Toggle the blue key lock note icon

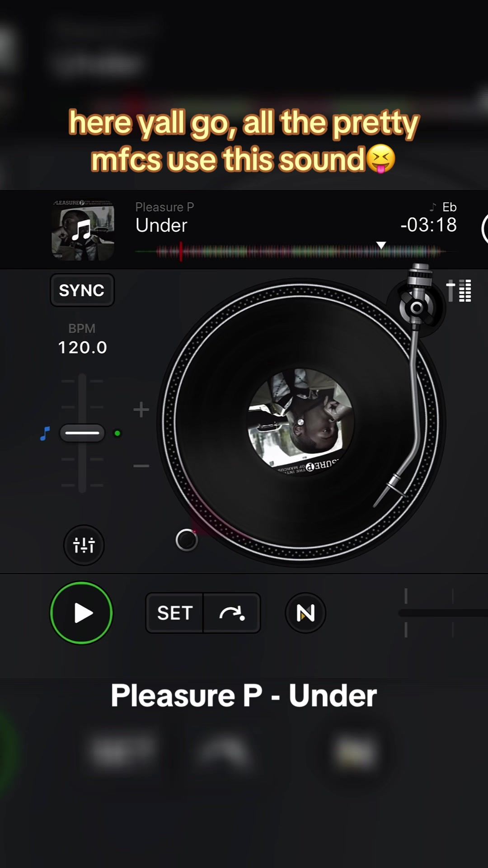point(45,434)
